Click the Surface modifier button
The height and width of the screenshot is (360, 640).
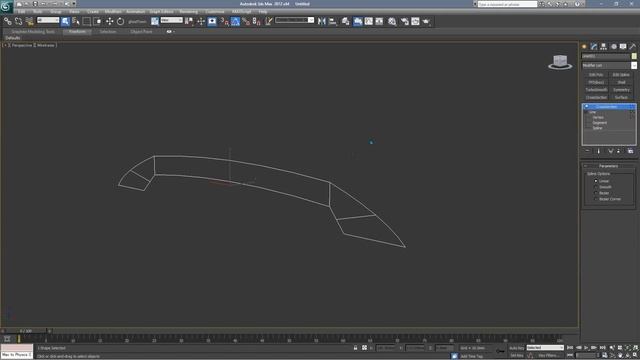click(621, 98)
